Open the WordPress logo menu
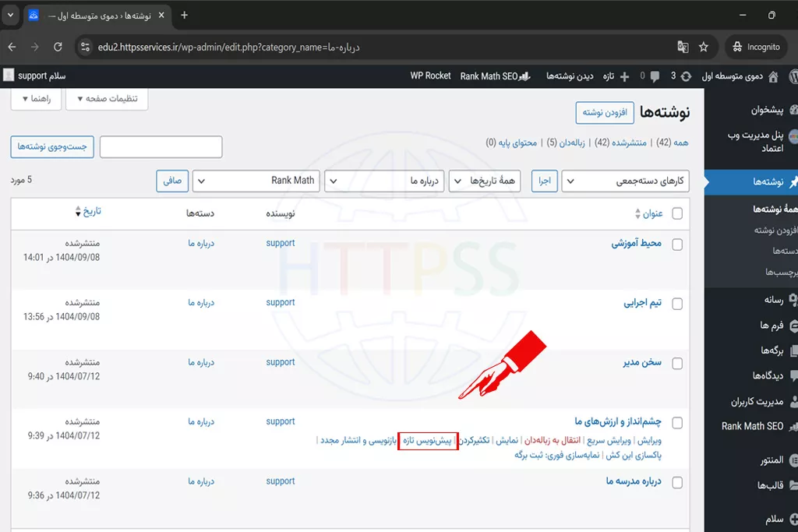798x532 pixels. [792, 76]
